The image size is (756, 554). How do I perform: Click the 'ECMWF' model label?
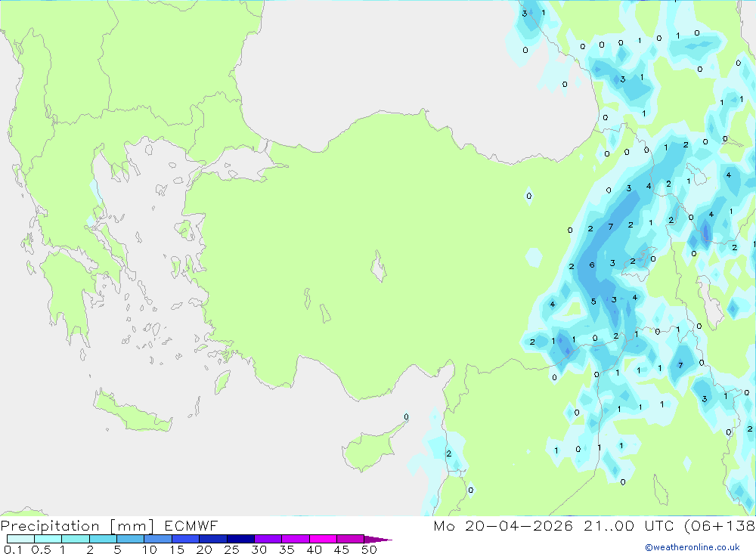[x=191, y=525]
